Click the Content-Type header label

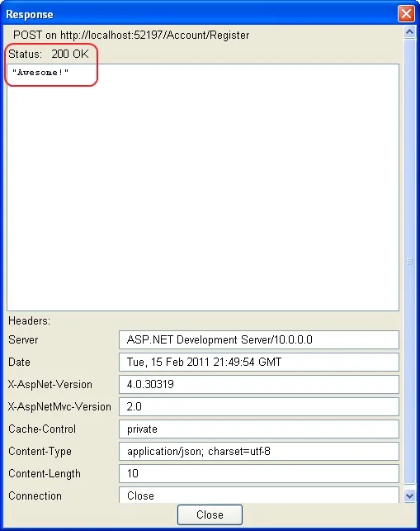[40, 451]
